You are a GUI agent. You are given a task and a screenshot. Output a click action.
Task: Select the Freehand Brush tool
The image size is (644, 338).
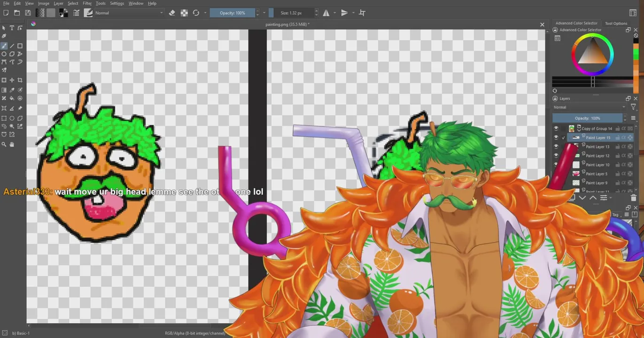pos(4,46)
